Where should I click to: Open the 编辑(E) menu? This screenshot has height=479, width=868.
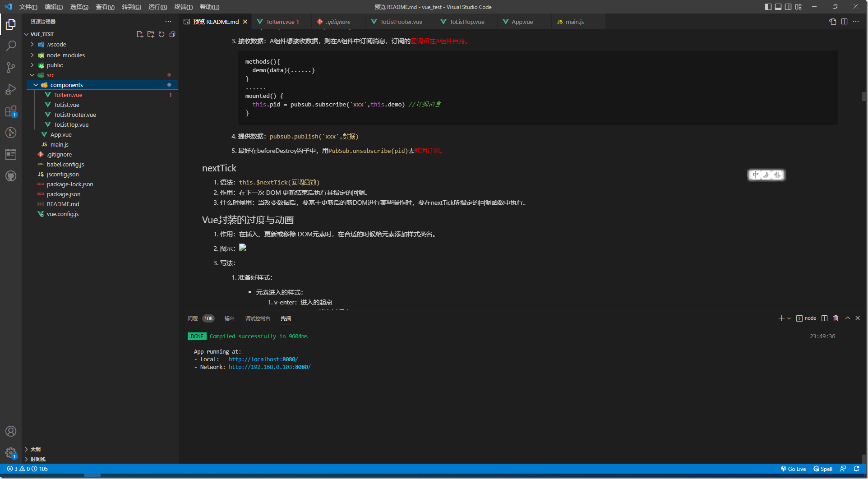pyautogui.click(x=54, y=7)
